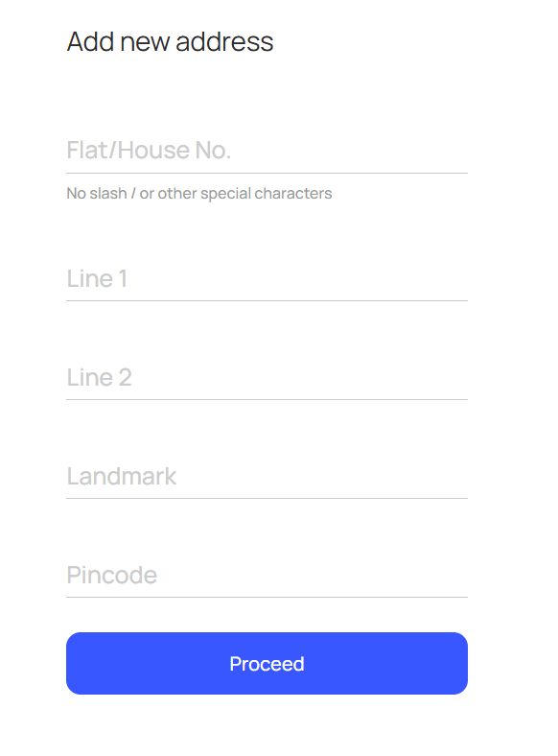The height and width of the screenshot is (756, 558).
Task: Click the 'No slash' helper text
Action: point(199,194)
